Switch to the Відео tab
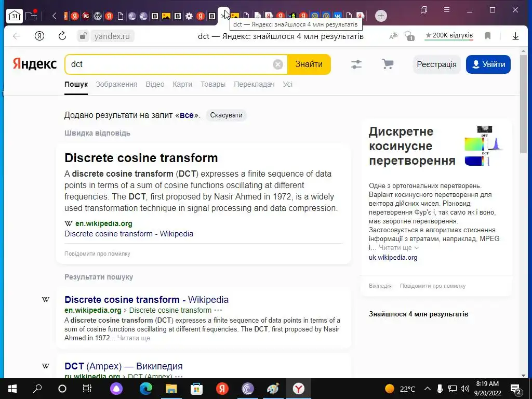The image size is (532, 399). [x=155, y=84]
